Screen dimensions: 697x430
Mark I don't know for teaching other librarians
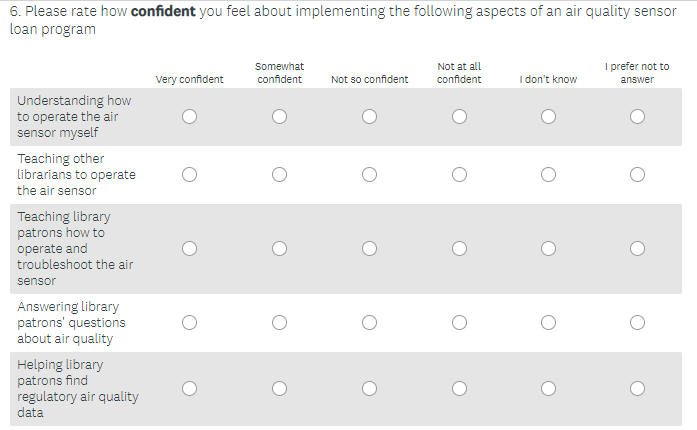pos(548,175)
